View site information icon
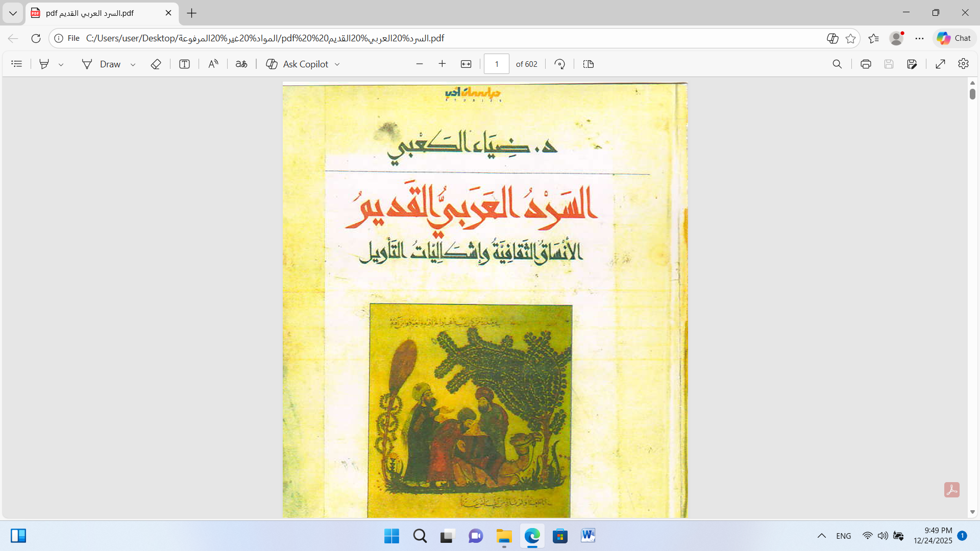 [x=59, y=38]
